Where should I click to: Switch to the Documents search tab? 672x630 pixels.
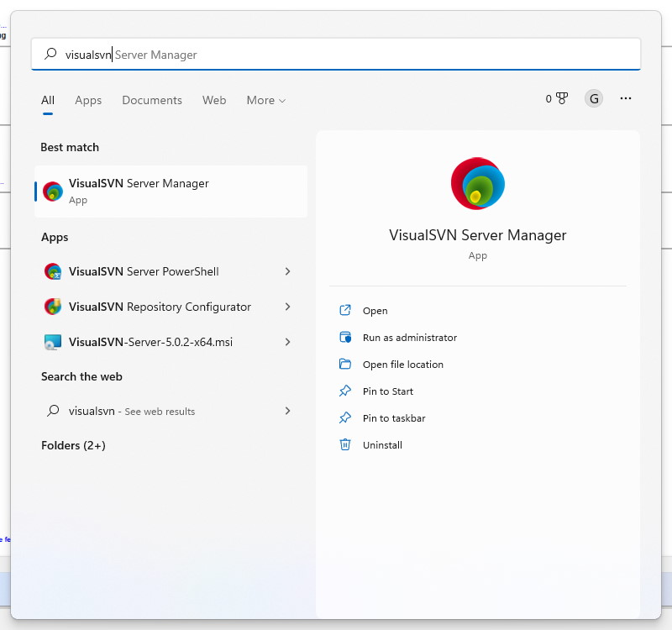[x=152, y=101]
